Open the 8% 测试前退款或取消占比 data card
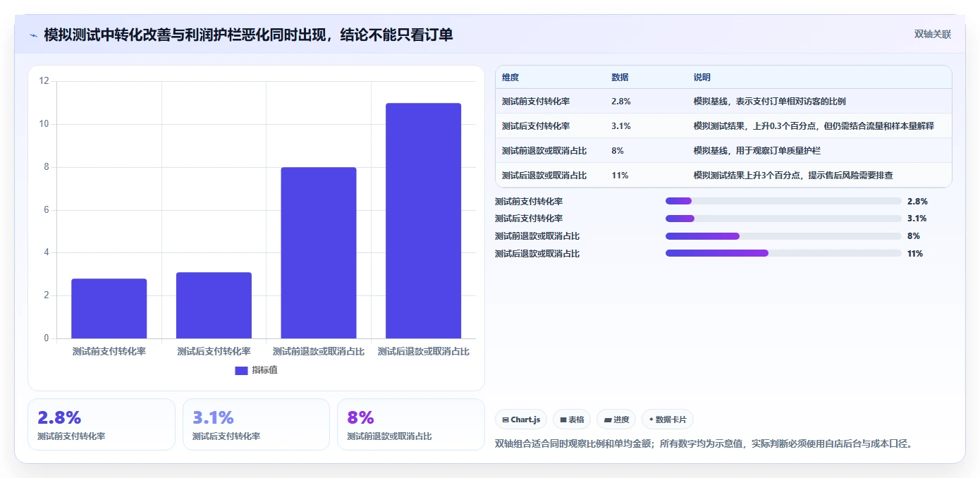 [x=411, y=424]
